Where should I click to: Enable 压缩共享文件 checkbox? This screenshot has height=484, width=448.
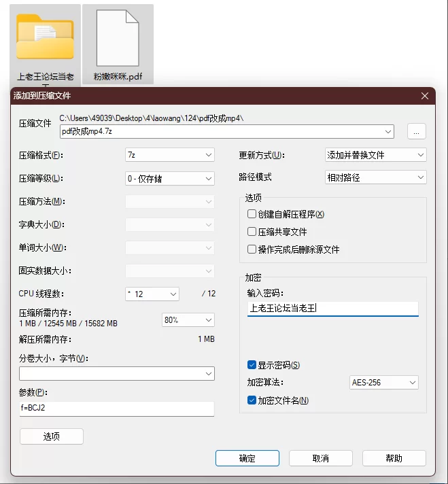[x=252, y=232]
